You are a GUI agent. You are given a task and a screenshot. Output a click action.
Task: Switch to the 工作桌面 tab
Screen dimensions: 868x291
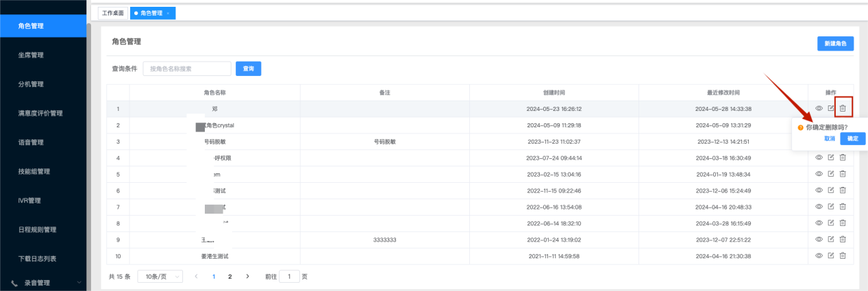[x=112, y=13]
